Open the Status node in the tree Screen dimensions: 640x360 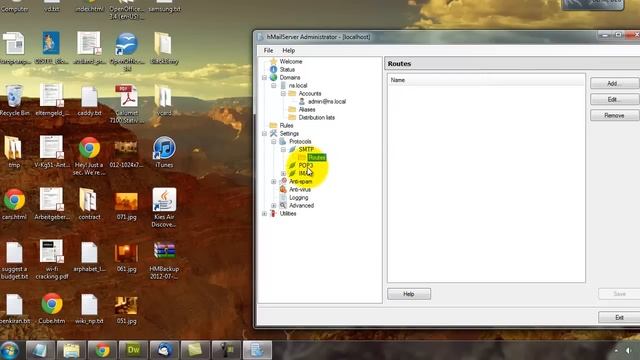(x=287, y=70)
